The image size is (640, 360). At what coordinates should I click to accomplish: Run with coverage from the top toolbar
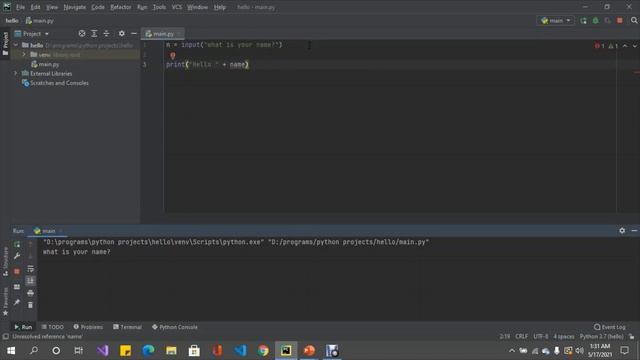tap(608, 20)
